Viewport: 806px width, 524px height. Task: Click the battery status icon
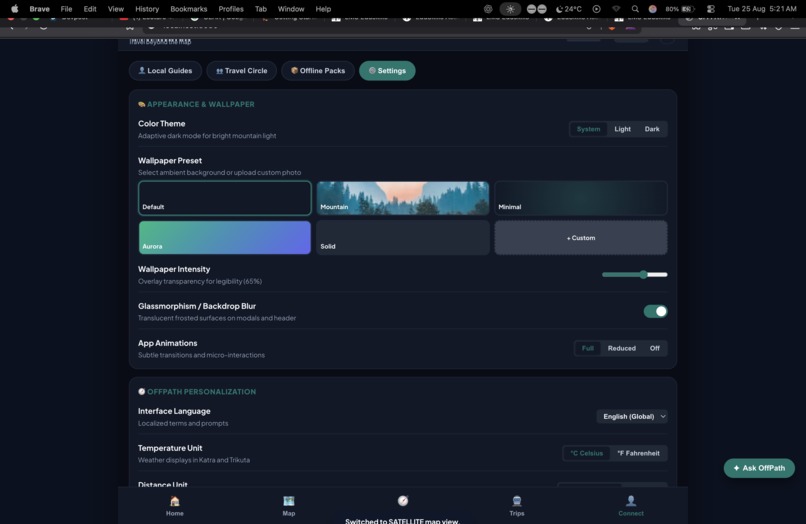click(681, 9)
